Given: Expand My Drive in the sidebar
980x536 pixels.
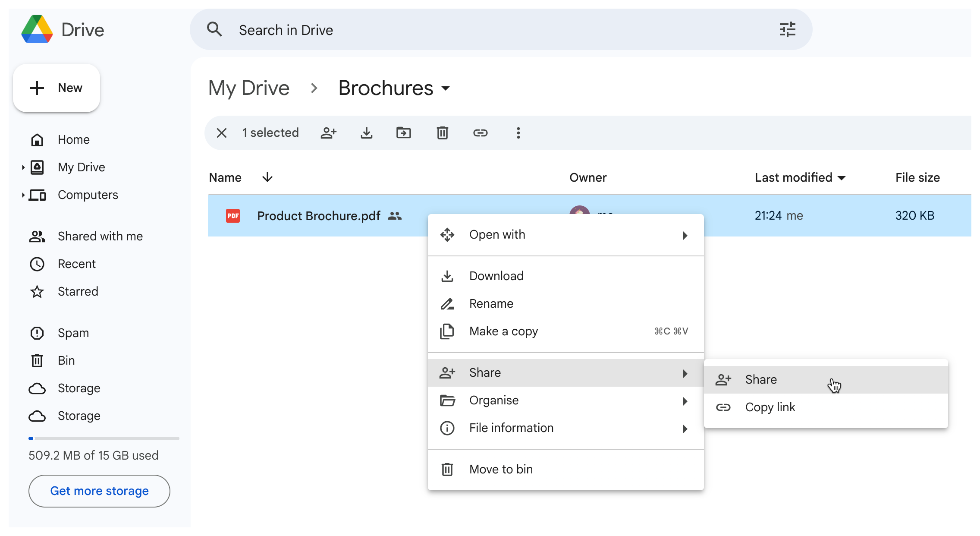Looking at the screenshot, I should 24,167.
